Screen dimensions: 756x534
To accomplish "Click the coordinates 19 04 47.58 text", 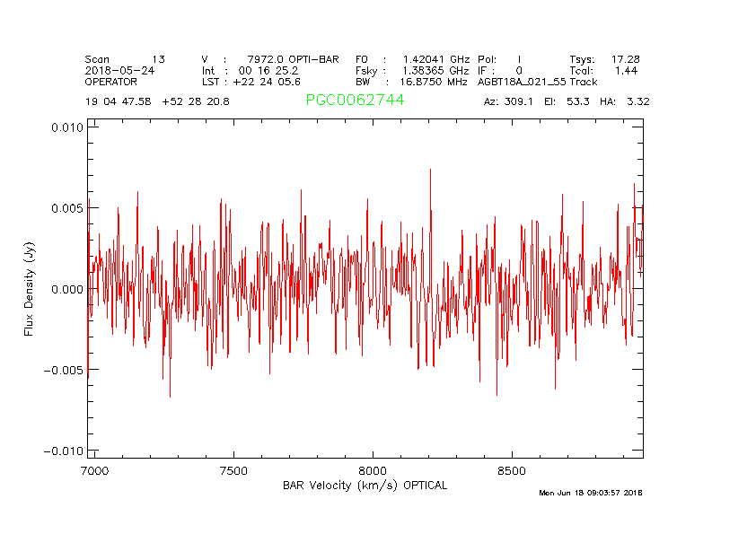I will coord(119,101).
